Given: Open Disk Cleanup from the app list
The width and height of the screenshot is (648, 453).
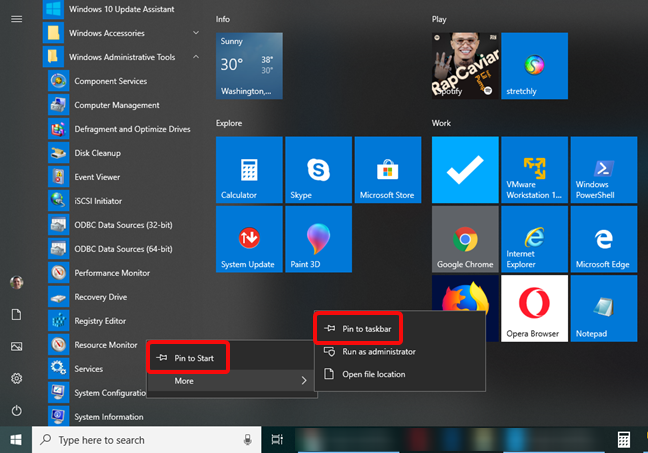Looking at the screenshot, I should click(x=97, y=153).
